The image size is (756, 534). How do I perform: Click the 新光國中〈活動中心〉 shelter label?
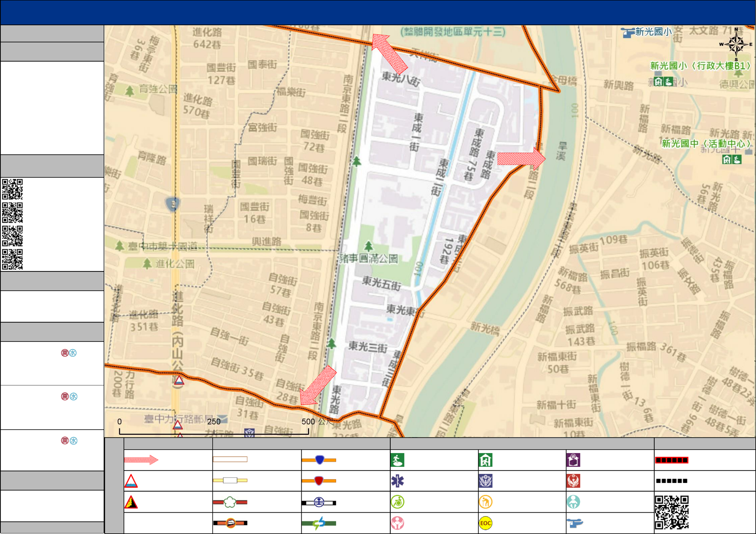pos(706,144)
